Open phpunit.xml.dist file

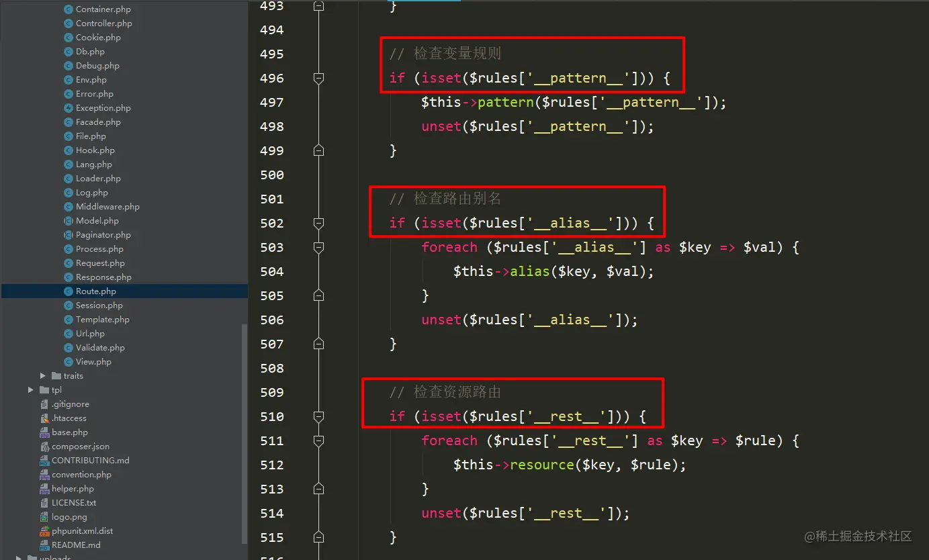click(83, 531)
